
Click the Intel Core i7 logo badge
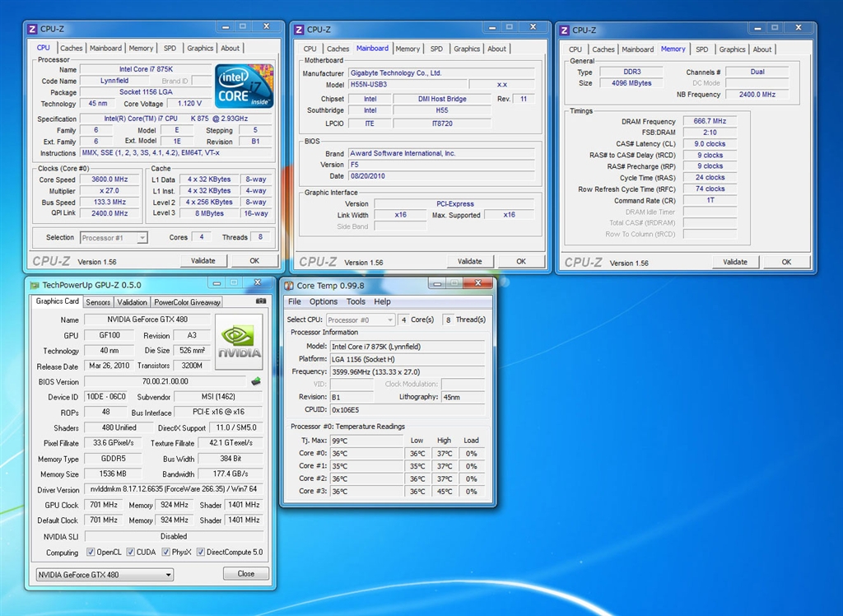[244, 86]
